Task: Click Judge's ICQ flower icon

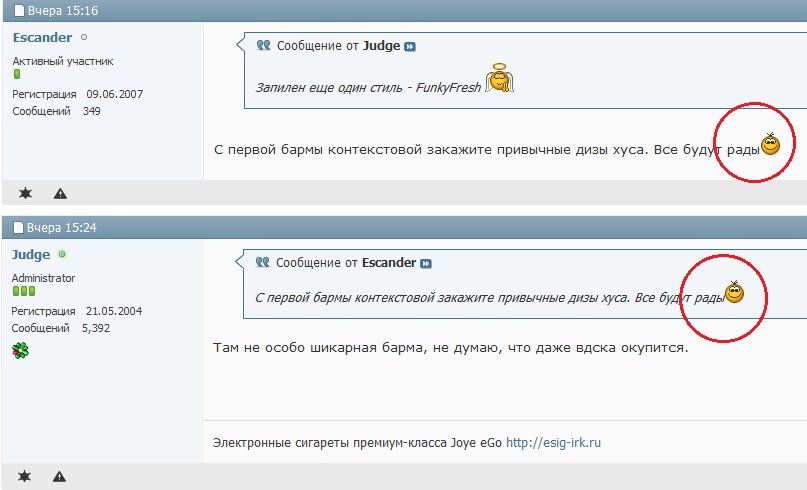Action: [20, 351]
